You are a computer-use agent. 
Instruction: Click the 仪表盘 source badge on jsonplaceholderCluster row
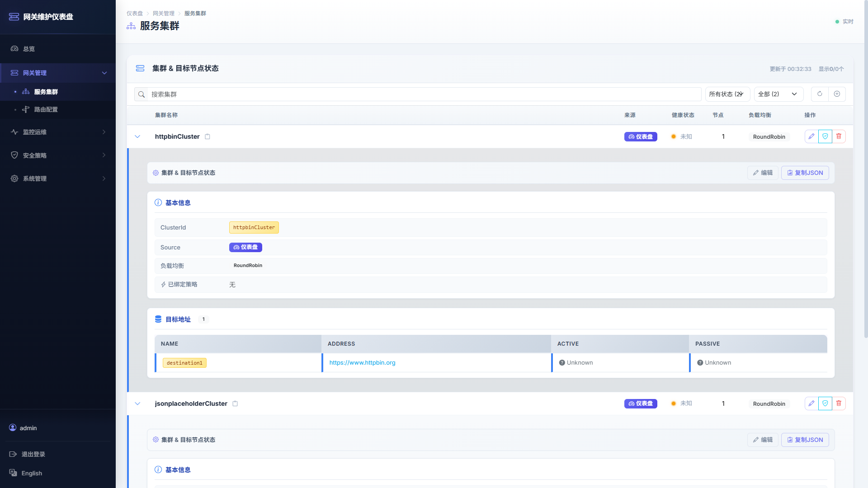pos(641,404)
